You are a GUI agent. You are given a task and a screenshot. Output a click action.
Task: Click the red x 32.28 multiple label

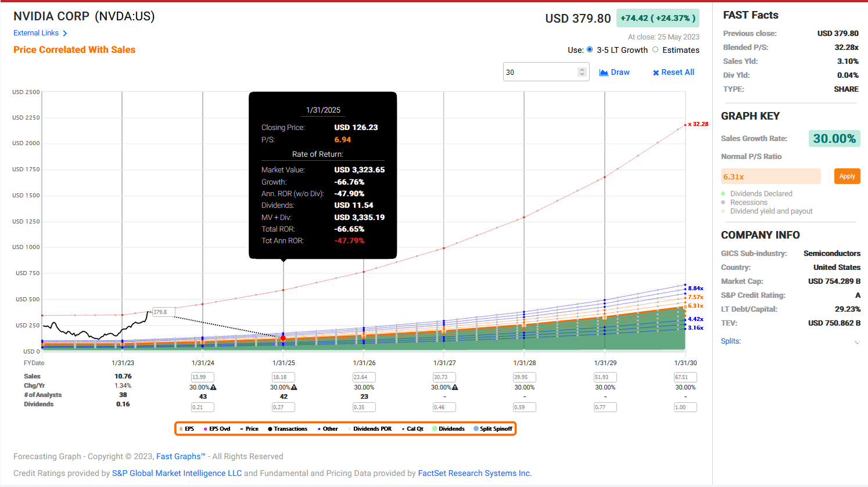point(698,124)
